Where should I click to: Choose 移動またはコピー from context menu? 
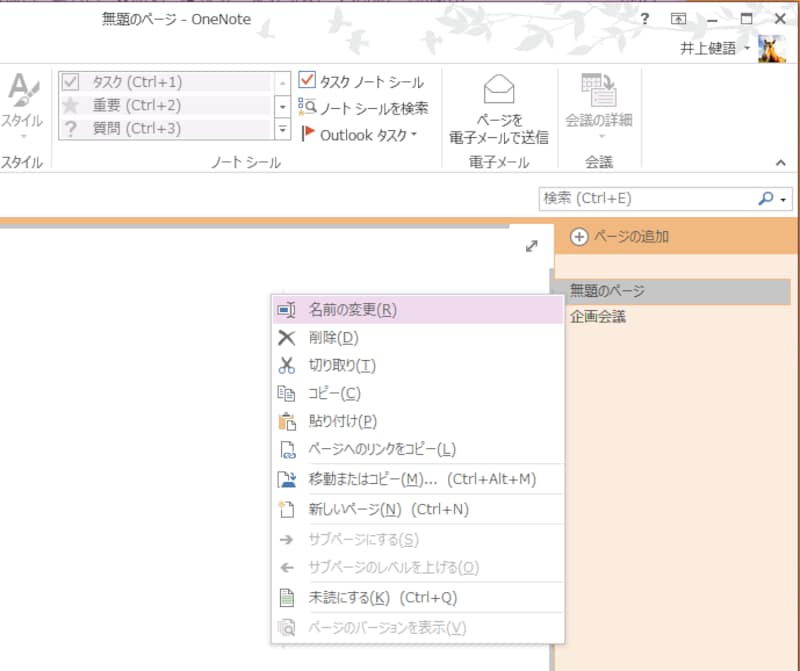pos(420,479)
